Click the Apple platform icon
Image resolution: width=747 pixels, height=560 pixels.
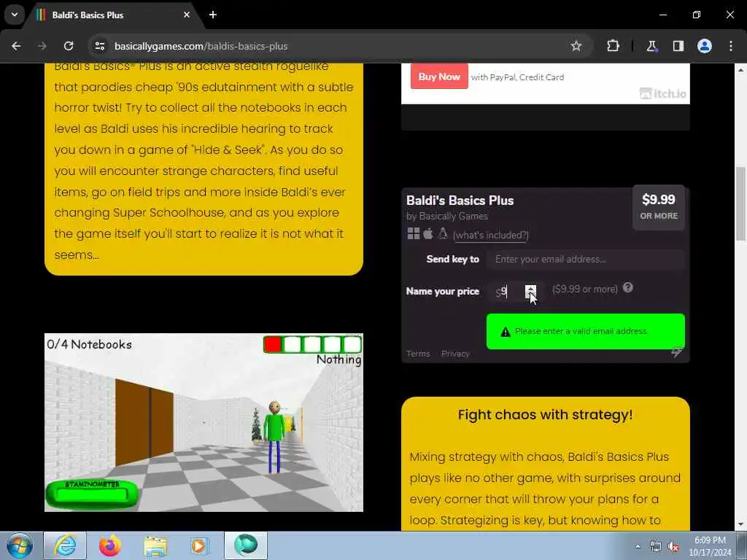(x=427, y=233)
